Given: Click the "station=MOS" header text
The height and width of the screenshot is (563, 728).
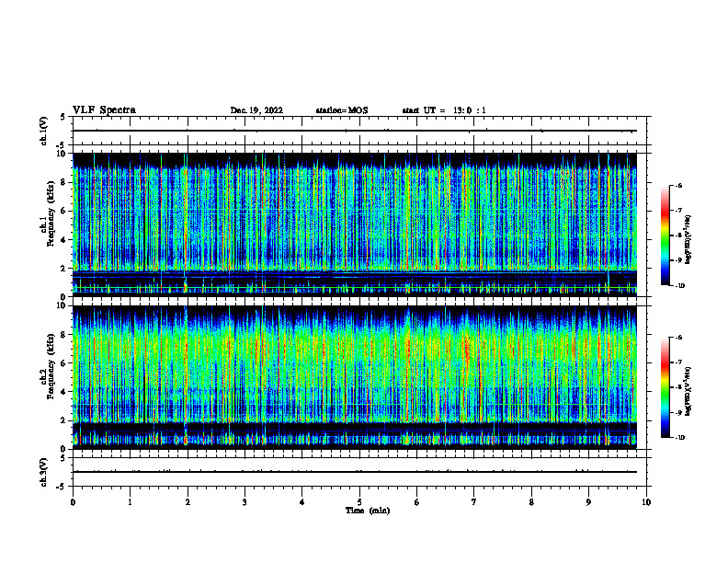Looking at the screenshot, I should [x=342, y=110].
